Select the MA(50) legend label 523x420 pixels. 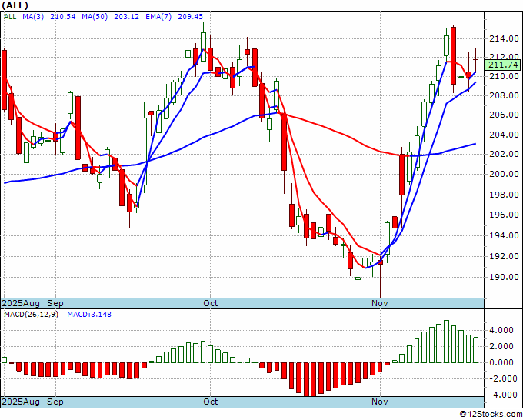pos(95,16)
